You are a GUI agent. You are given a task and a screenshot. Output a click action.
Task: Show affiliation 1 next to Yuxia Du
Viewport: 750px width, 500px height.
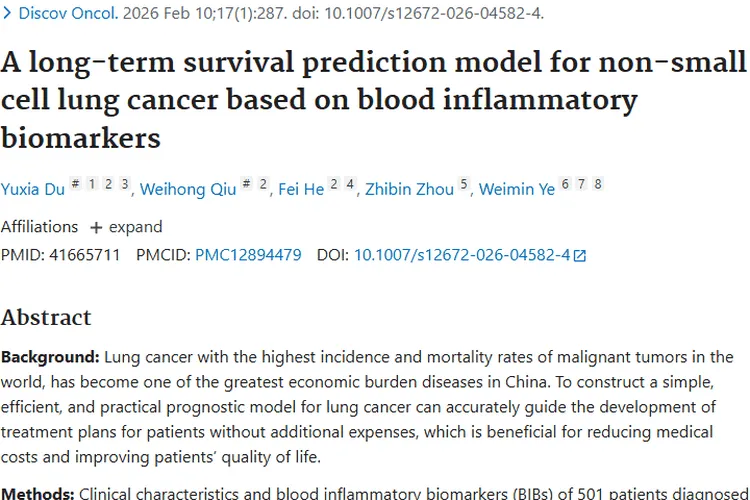pyautogui.click(x=91, y=184)
